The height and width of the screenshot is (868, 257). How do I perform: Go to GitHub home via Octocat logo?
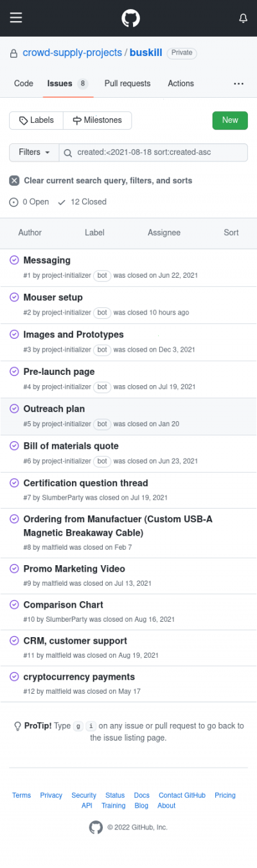131,18
